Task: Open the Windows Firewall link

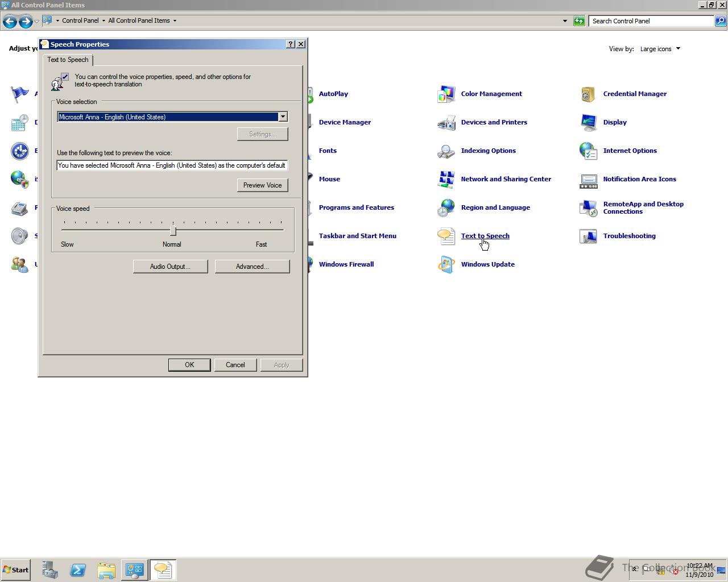Action: pos(346,264)
